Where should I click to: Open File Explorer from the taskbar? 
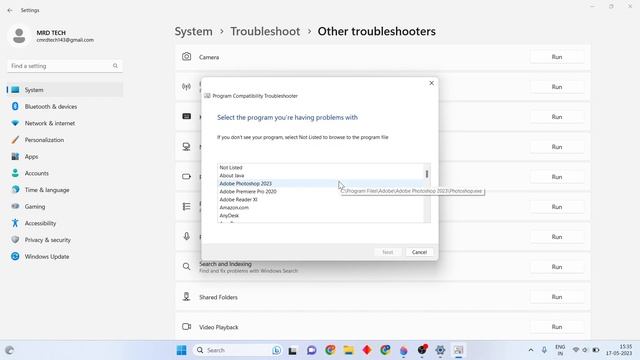(349, 350)
